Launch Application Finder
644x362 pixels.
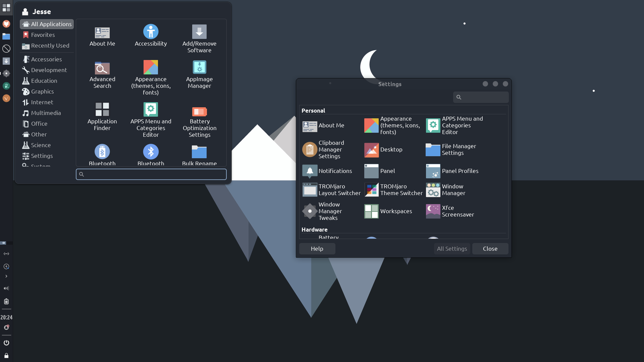[102, 117]
